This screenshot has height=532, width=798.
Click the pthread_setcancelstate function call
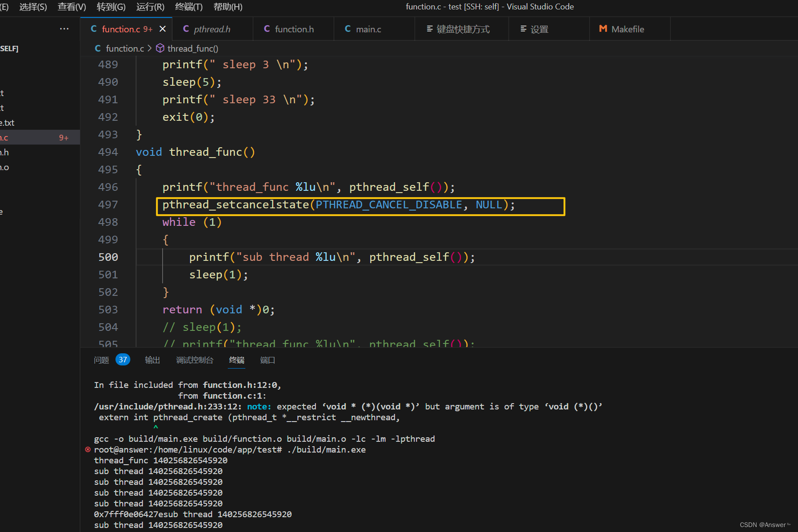pyautogui.click(x=236, y=205)
